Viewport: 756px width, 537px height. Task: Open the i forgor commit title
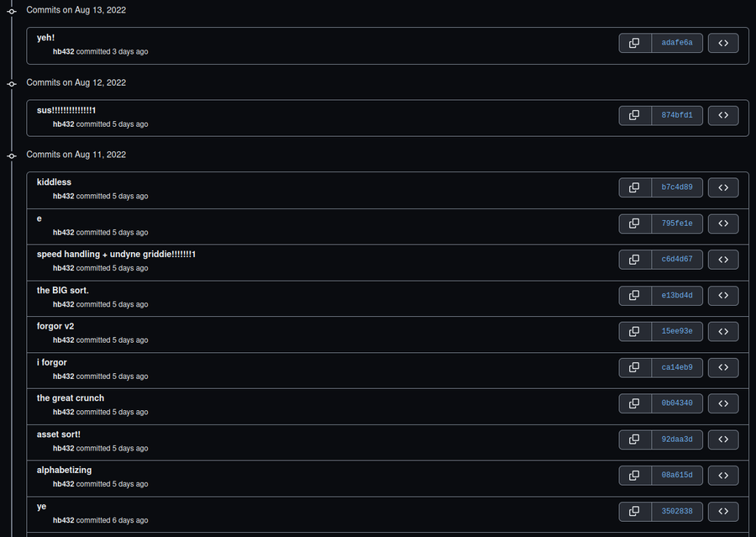pyautogui.click(x=51, y=362)
